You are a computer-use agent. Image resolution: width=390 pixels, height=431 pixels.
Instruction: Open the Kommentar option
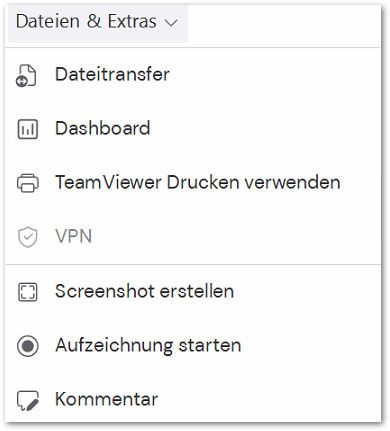click(193, 399)
